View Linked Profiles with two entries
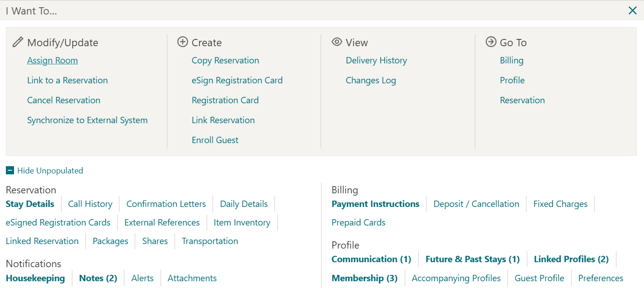Screen dimensions: 644x288 tap(571, 259)
